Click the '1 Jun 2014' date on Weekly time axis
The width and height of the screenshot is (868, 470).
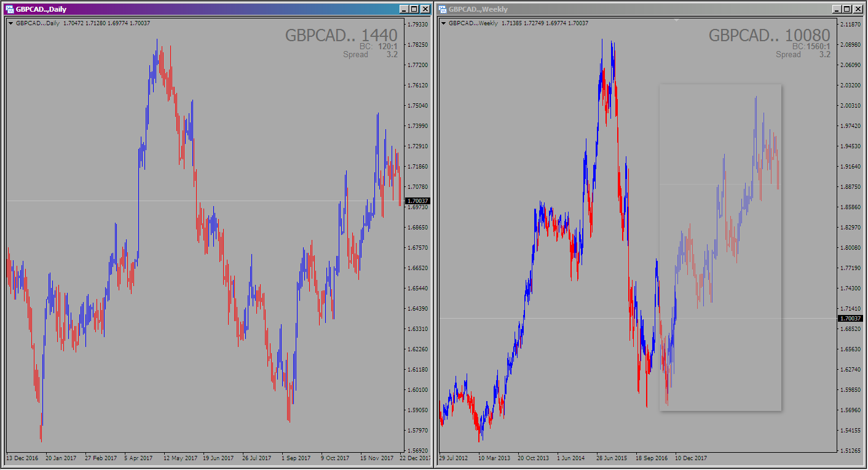pyautogui.click(x=571, y=458)
